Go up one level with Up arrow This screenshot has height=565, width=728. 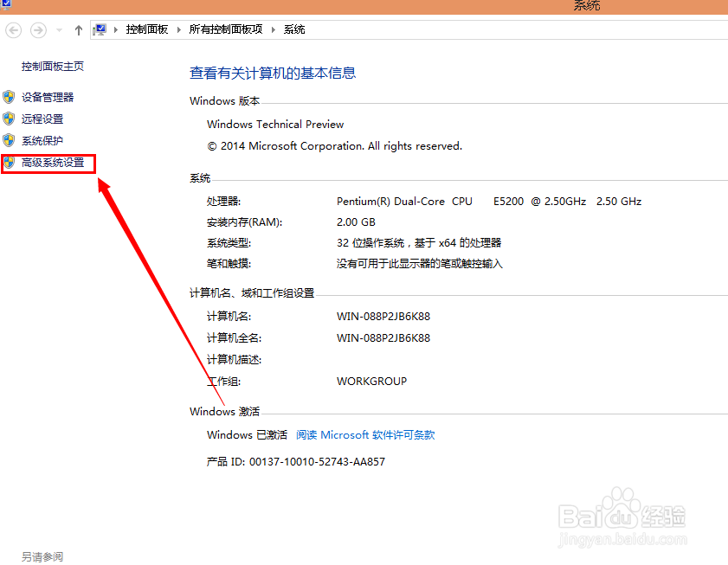pyautogui.click(x=79, y=30)
